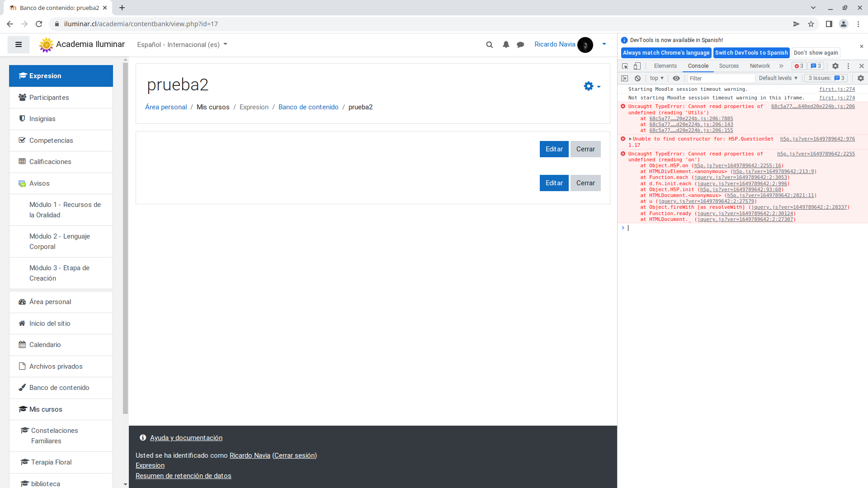The image size is (868, 488).
Task: Click Don't show again button
Action: [x=816, y=53]
